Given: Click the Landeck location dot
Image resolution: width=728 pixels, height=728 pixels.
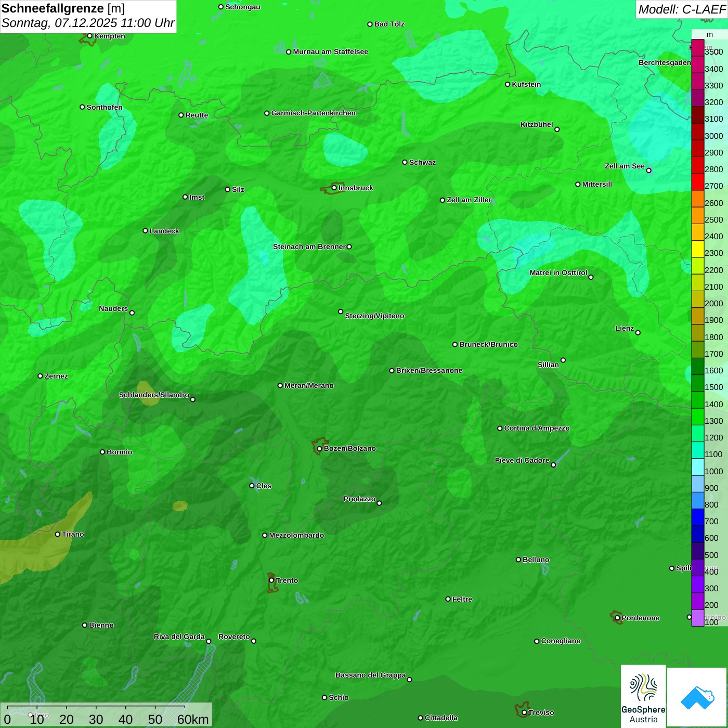Looking at the screenshot, I should [x=145, y=231].
